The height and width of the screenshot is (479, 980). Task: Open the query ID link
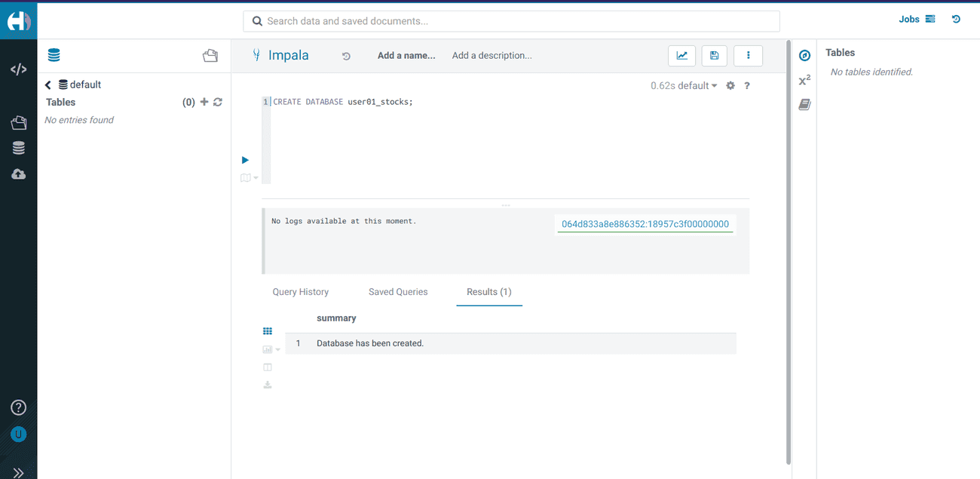(645, 224)
